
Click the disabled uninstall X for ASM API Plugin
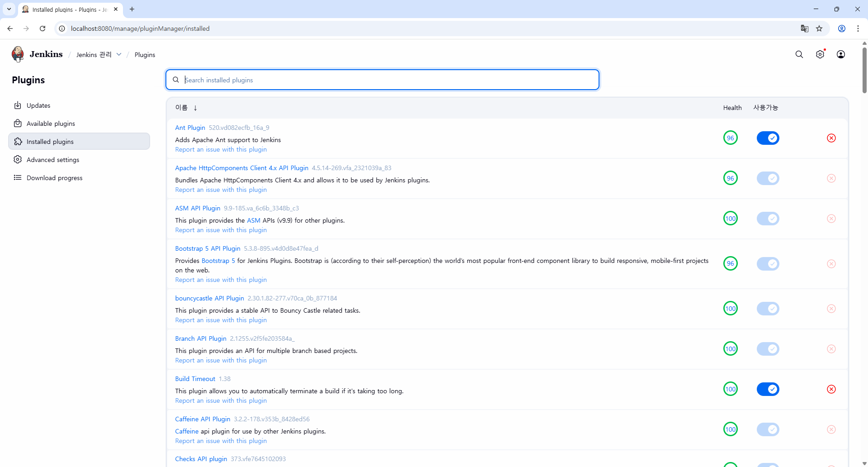(x=831, y=219)
